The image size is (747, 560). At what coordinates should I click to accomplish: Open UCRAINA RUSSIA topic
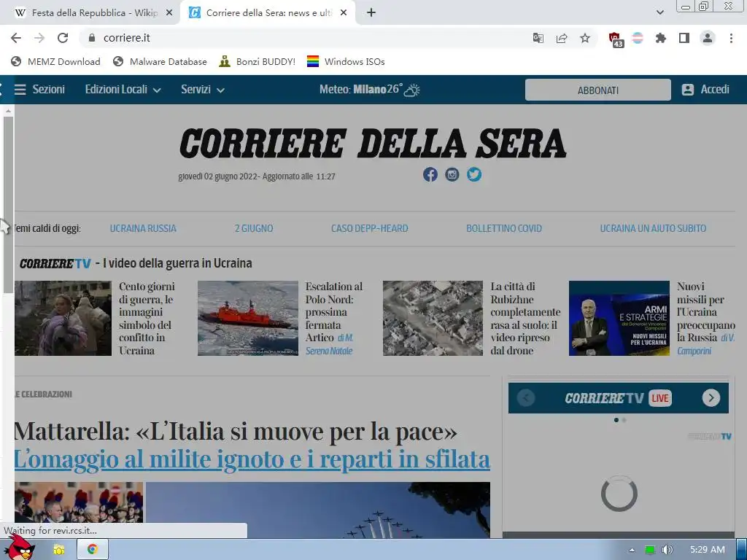point(143,228)
